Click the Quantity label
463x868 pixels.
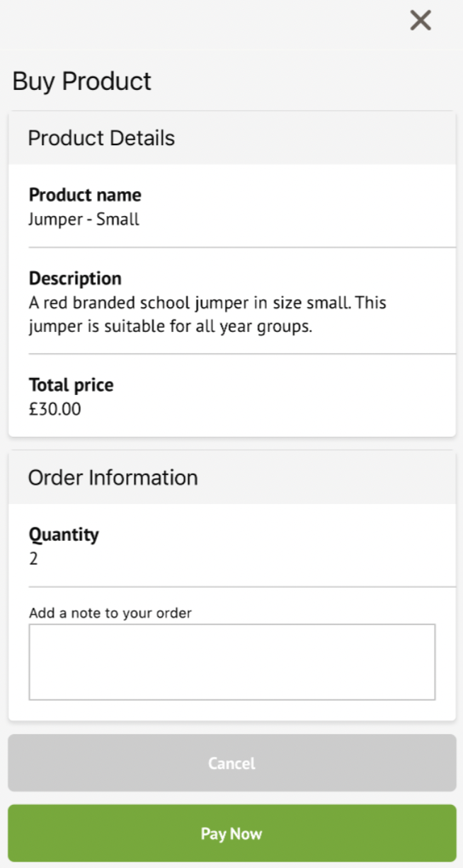coord(64,535)
